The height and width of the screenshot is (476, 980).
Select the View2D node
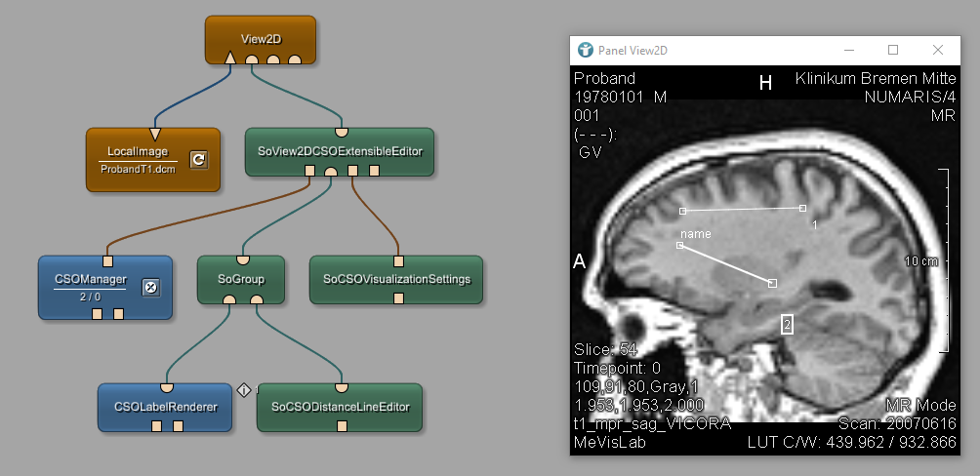(x=260, y=38)
